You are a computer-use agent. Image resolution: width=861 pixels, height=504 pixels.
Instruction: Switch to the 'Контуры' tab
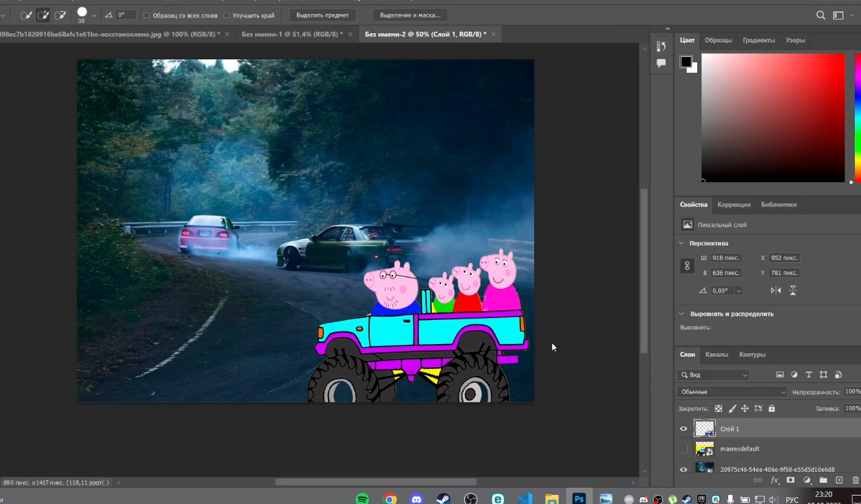point(752,354)
